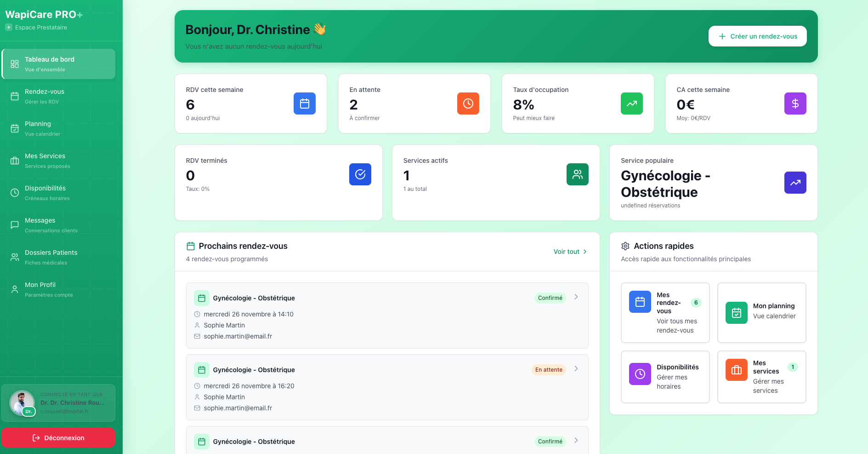868x454 pixels.
Task: Open Dr. Christine's profile avatar thumbnail
Action: click(22, 403)
